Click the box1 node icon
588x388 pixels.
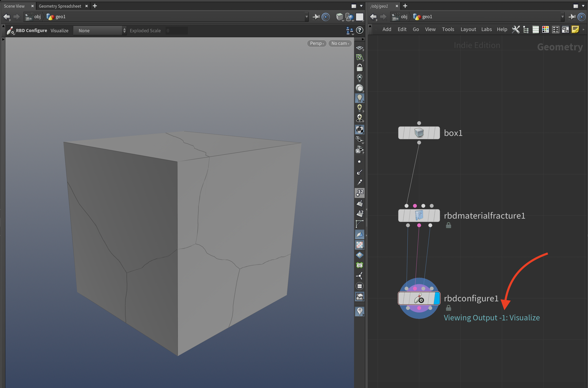pyautogui.click(x=419, y=133)
